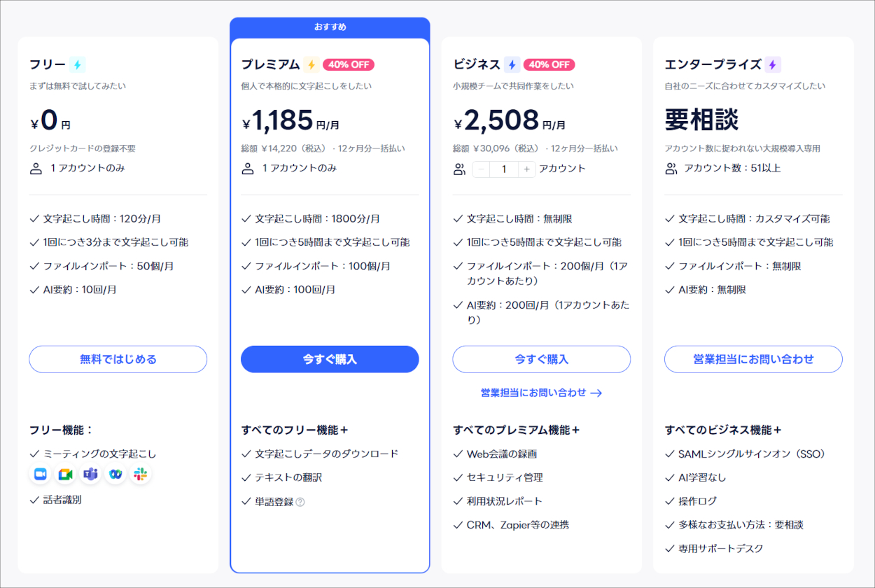The height and width of the screenshot is (588, 875).
Task: Click the Microsoft Teams icon
Action: point(90,474)
